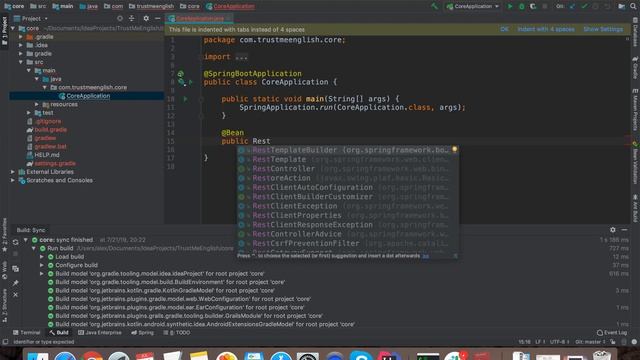Expand the resources folder

pyautogui.click(x=37, y=104)
